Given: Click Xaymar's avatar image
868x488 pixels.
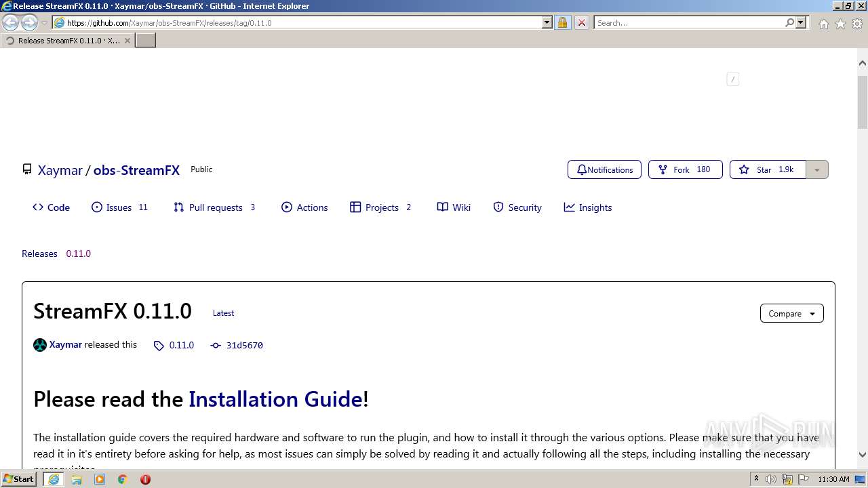Looking at the screenshot, I should click(40, 345).
